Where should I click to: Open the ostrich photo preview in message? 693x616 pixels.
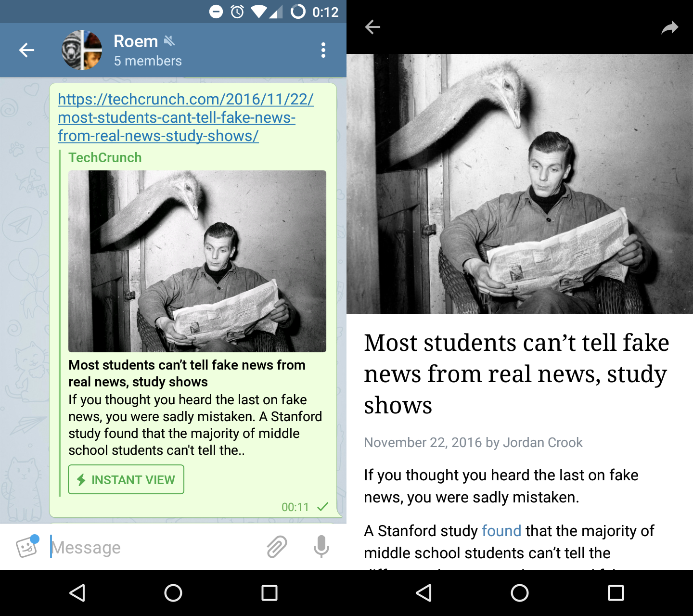[197, 261]
